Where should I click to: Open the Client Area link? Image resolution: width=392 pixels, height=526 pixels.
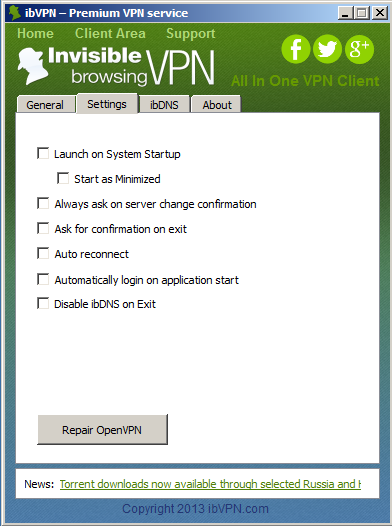pyautogui.click(x=110, y=33)
